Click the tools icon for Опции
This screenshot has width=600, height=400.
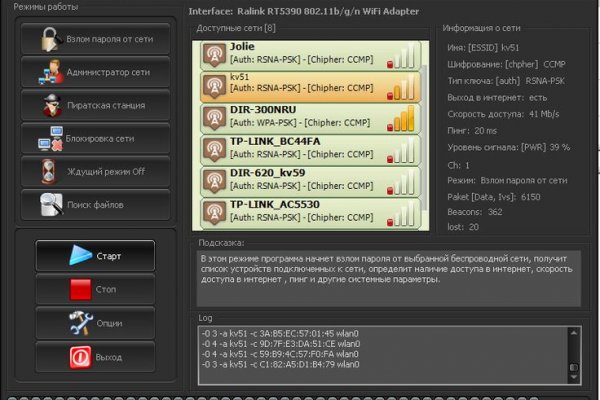pyautogui.click(x=81, y=322)
